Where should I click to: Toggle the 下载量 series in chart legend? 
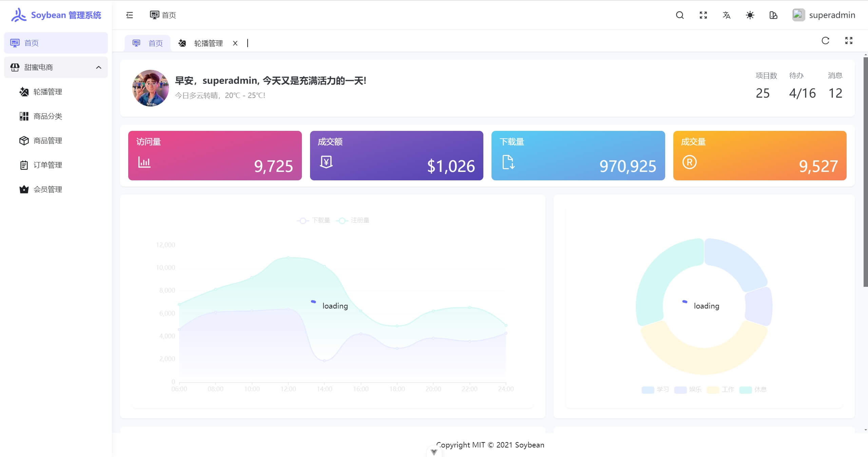click(x=313, y=220)
